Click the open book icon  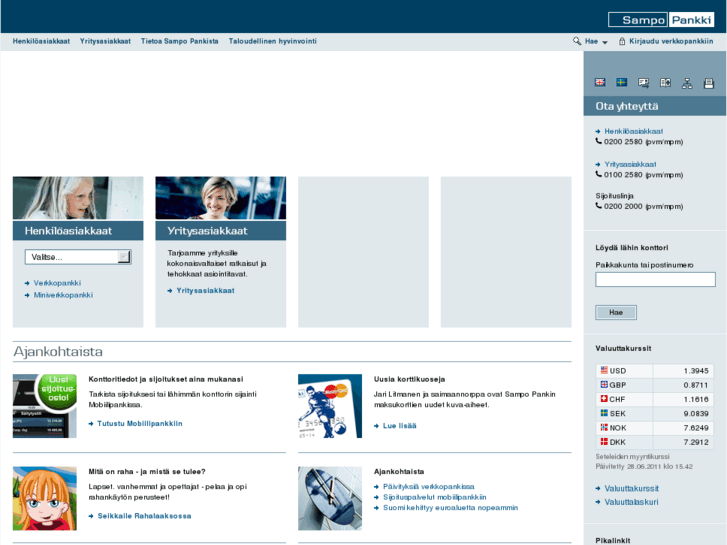click(665, 83)
